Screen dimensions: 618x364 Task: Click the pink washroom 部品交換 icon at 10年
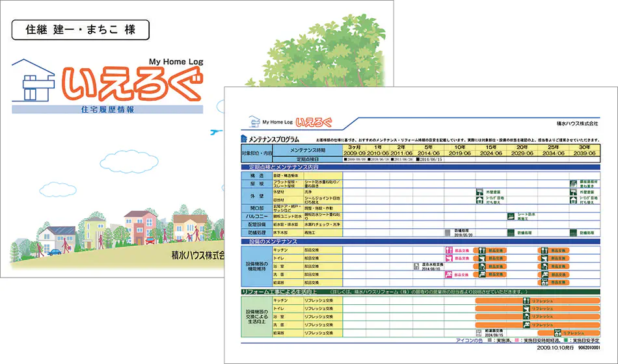448,274
